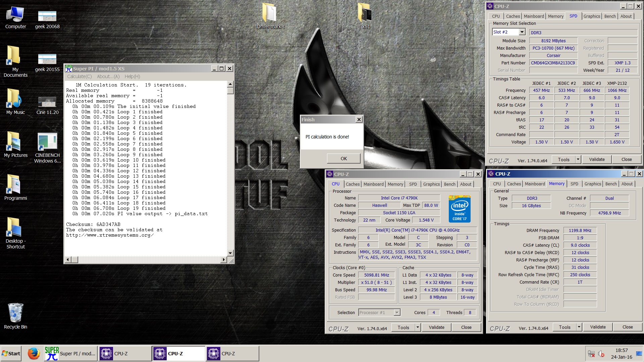
Task: Click Close in the Memory CPU-Z window
Action: click(x=628, y=327)
